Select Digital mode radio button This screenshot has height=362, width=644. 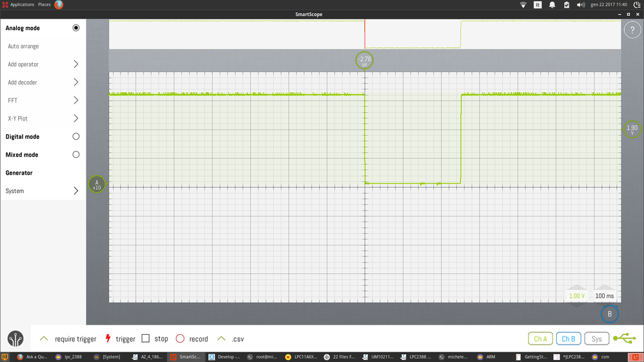point(76,137)
